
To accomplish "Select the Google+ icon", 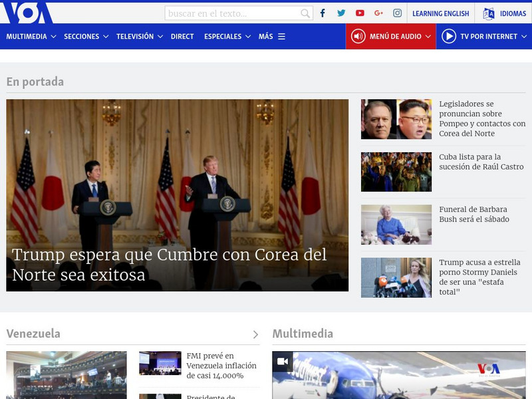I will pyautogui.click(x=377, y=12).
